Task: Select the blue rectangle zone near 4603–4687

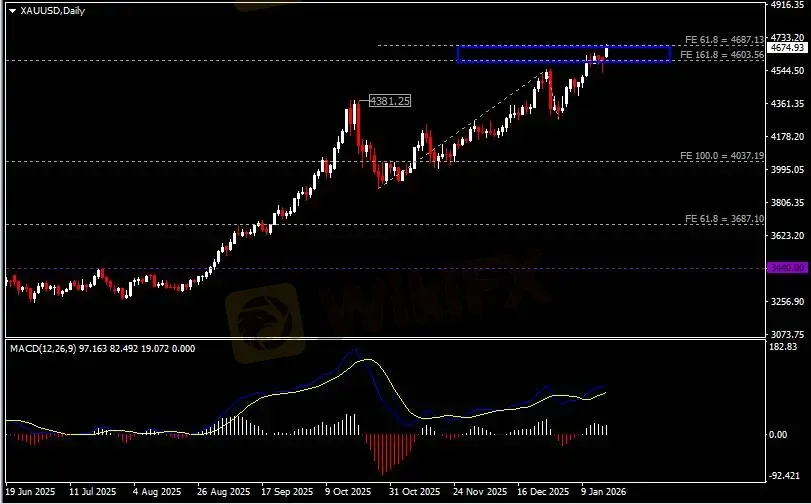Action: tap(564, 54)
